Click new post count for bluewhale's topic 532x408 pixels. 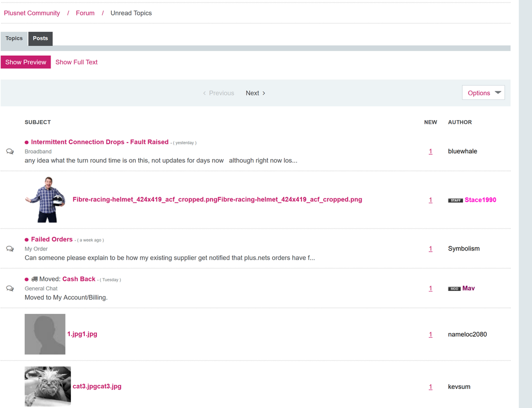tap(430, 152)
